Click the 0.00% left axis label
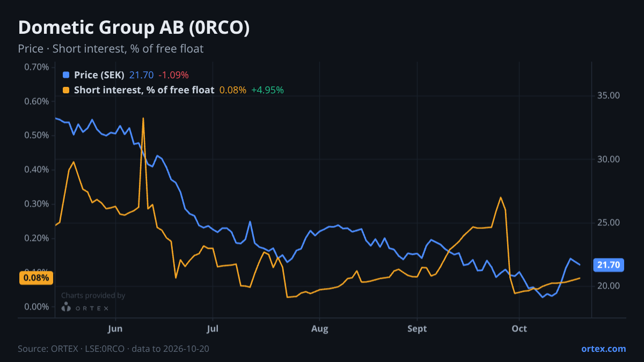 [x=36, y=307]
